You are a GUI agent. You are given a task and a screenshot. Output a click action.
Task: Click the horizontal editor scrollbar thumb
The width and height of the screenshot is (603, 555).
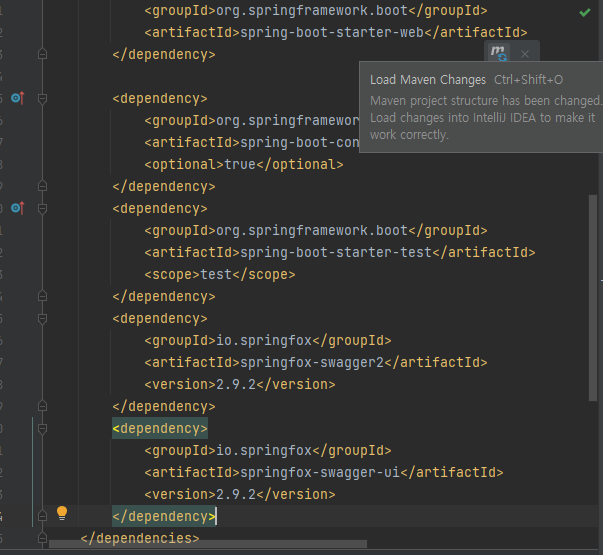208,544
